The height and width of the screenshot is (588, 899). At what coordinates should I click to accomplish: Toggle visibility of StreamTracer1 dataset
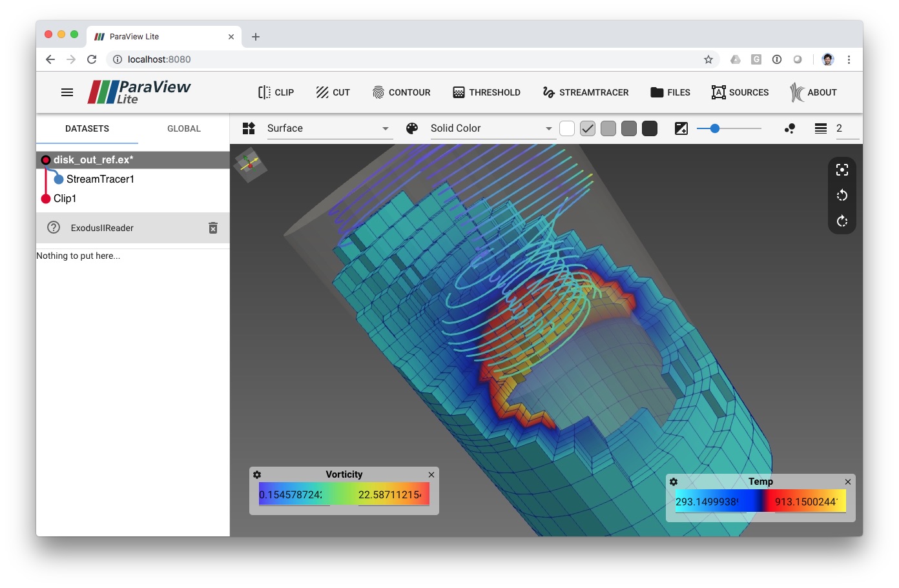[59, 179]
